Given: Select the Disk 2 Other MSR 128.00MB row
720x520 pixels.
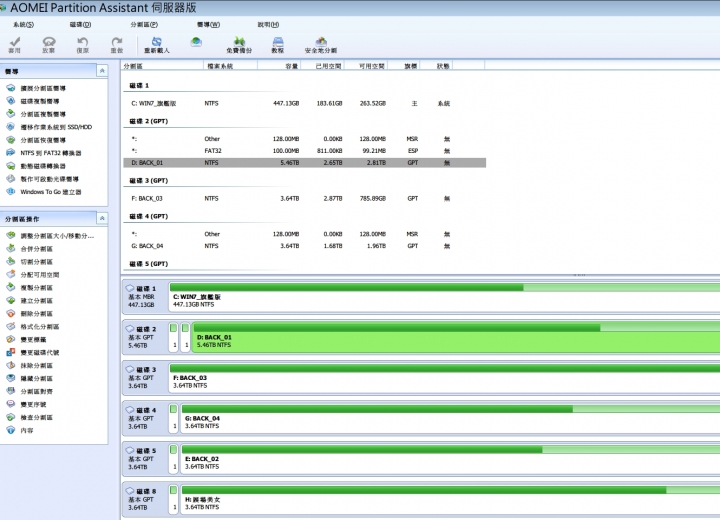Looking at the screenshot, I should (x=304, y=139).
